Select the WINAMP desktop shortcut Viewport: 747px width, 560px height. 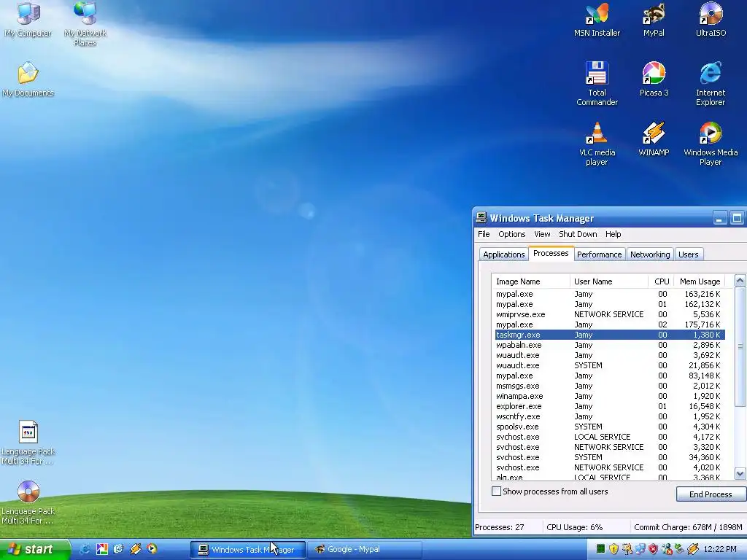pos(654,139)
